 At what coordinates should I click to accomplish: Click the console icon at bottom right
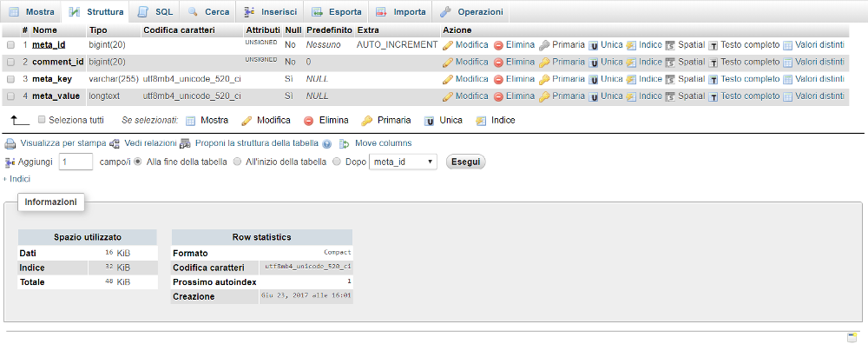(852, 337)
